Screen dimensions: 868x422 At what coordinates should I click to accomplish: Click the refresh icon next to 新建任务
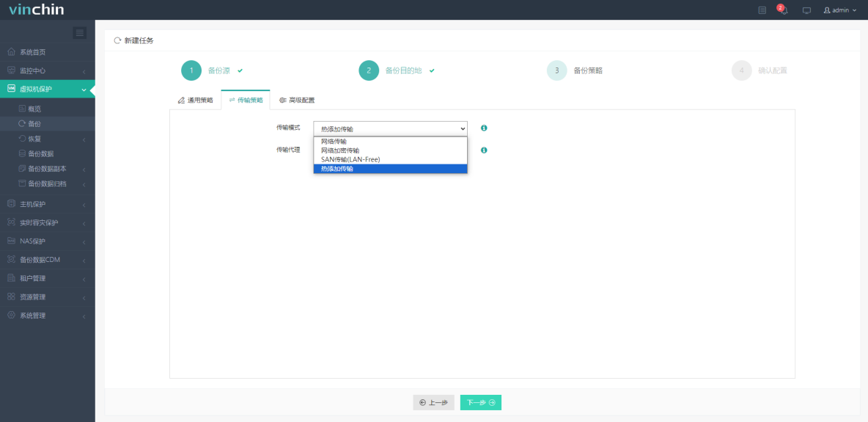point(117,40)
